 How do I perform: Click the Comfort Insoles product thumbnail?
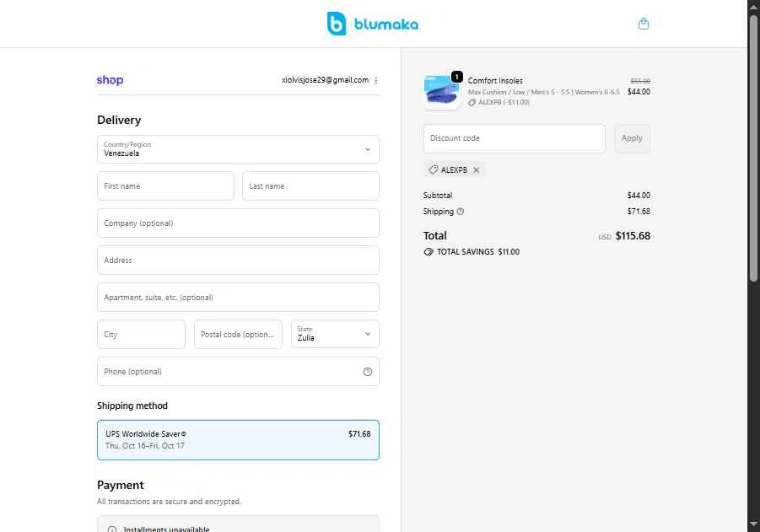441,92
